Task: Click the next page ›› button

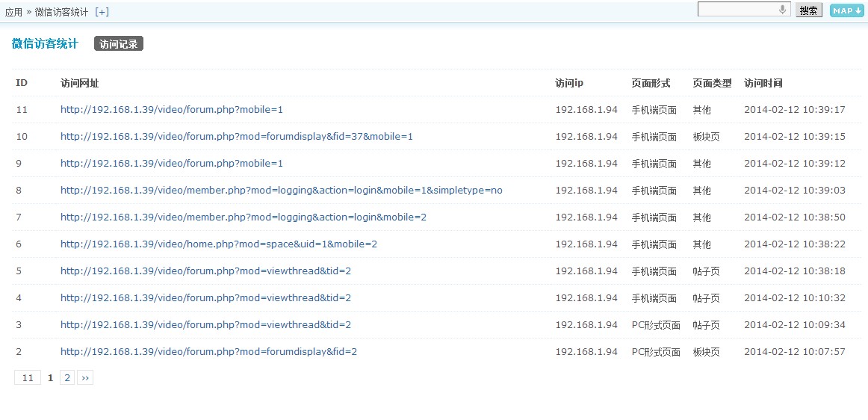Action: click(x=85, y=378)
